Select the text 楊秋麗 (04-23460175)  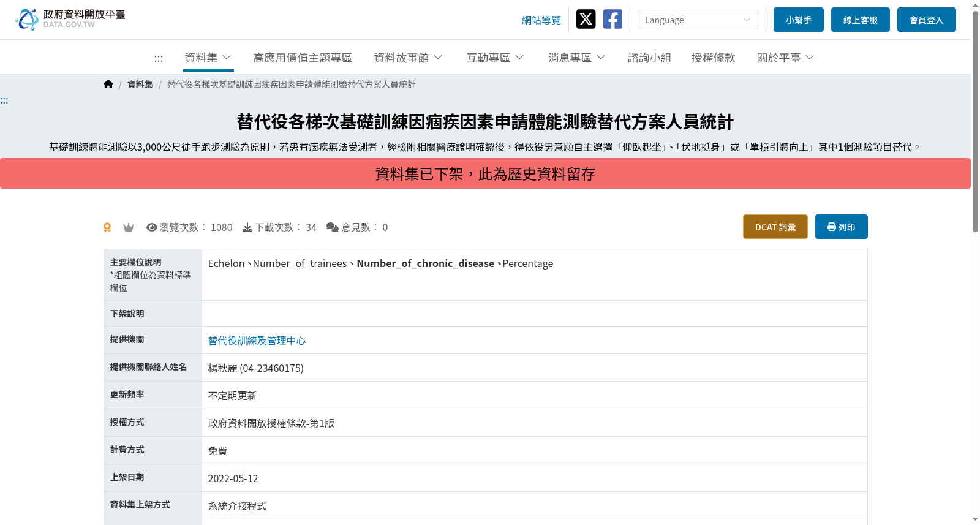click(255, 368)
